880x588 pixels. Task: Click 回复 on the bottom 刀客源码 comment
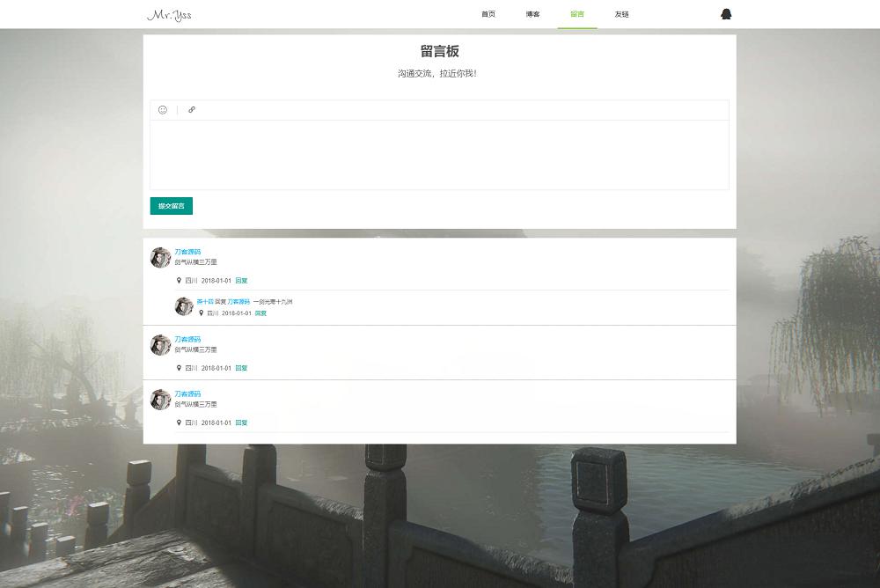241,423
